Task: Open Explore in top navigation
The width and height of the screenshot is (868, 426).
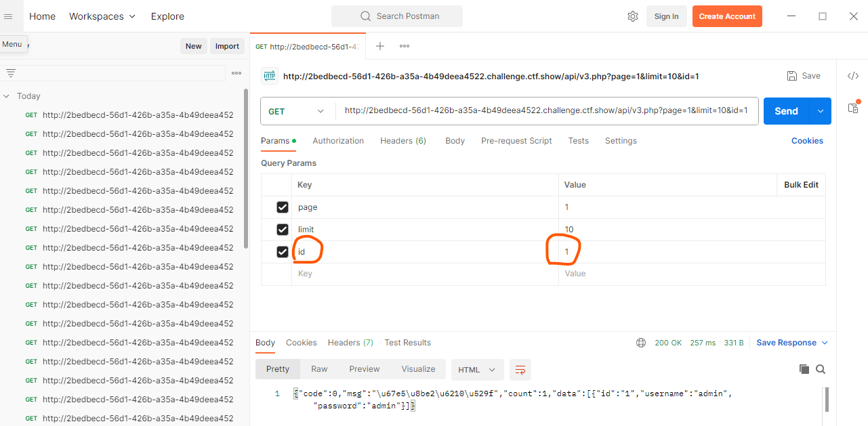Action: (167, 16)
